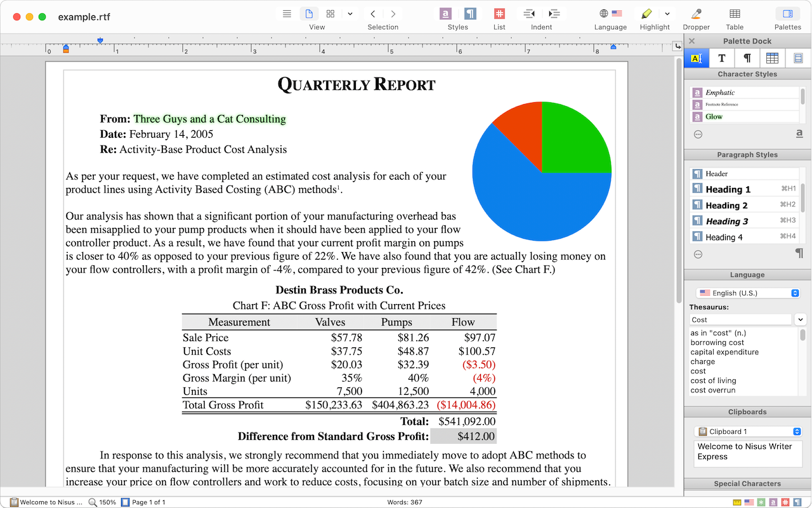Click the green pie chart segment
The height and width of the screenshot is (508, 812).
(x=574, y=140)
